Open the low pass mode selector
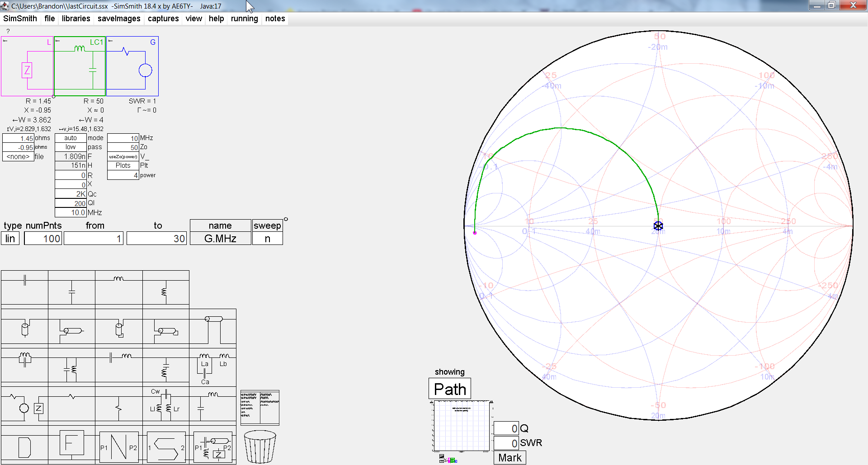This screenshot has height=465, width=868. click(71, 146)
